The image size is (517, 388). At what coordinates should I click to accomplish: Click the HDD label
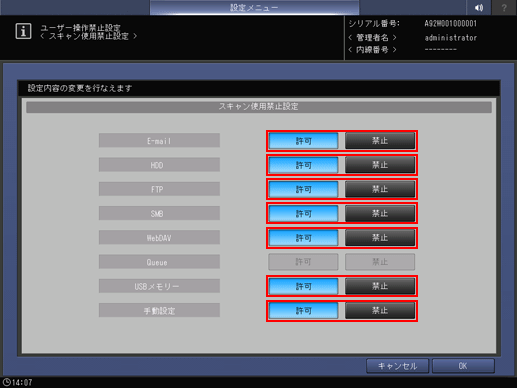click(159, 165)
